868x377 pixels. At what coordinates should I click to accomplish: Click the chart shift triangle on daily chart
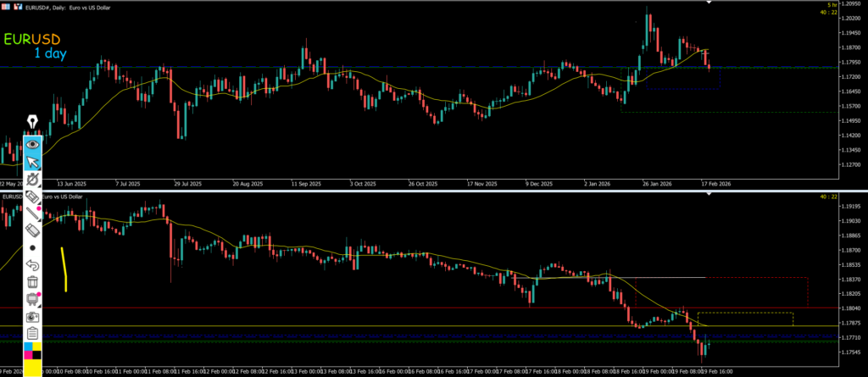[x=709, y=3]
